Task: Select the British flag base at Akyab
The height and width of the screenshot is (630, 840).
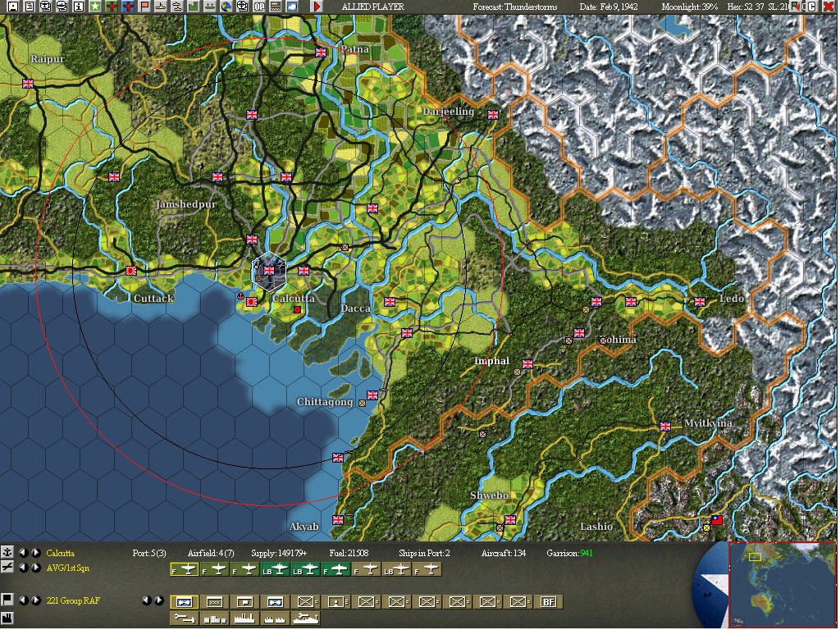Action: click(x=337, y=519)
